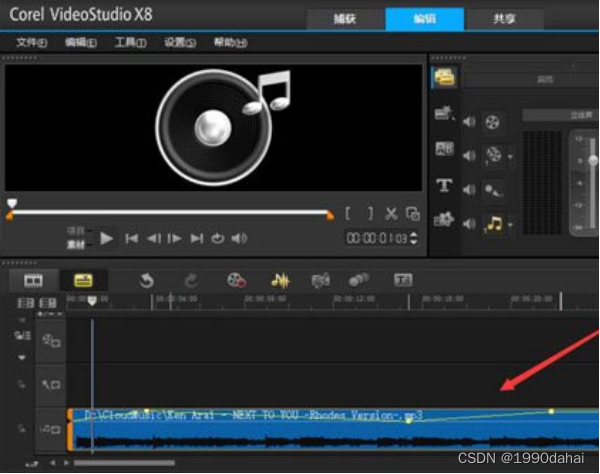Open the Graphic library icon below Title

pyautogui.click(x=444, y=219)
